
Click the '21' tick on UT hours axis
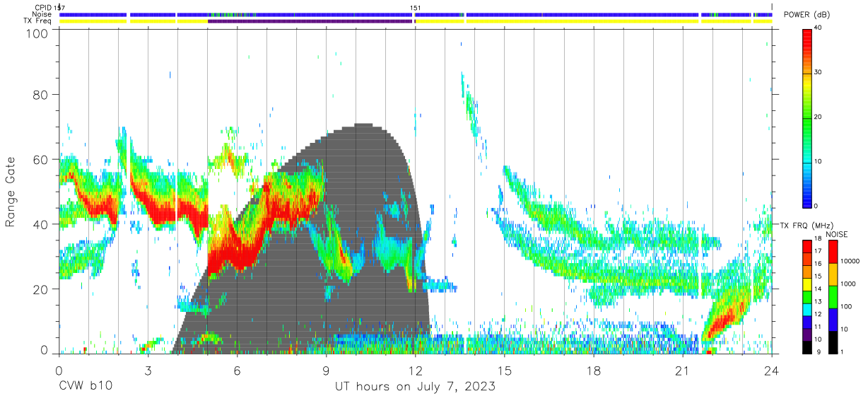(683, 370)
